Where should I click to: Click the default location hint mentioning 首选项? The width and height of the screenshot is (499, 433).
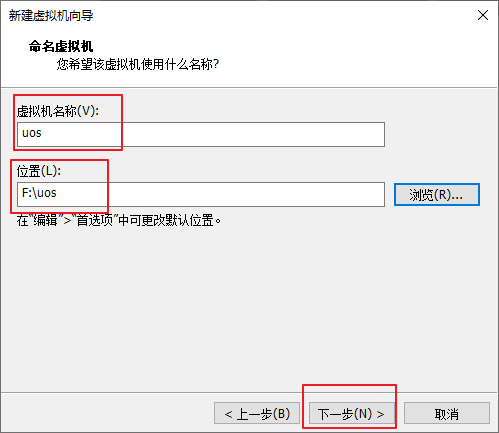pos(119,220)
